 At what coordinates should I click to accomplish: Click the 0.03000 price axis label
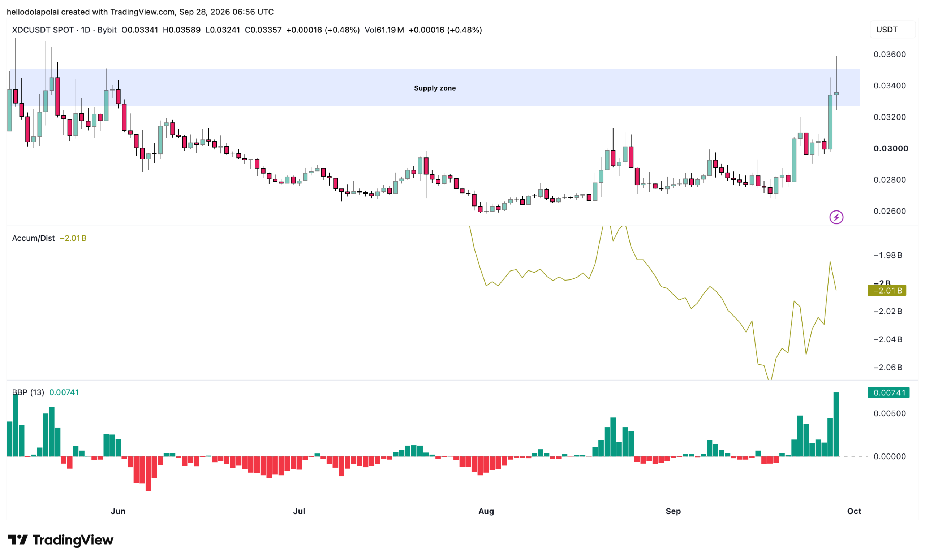pos(890,148)
